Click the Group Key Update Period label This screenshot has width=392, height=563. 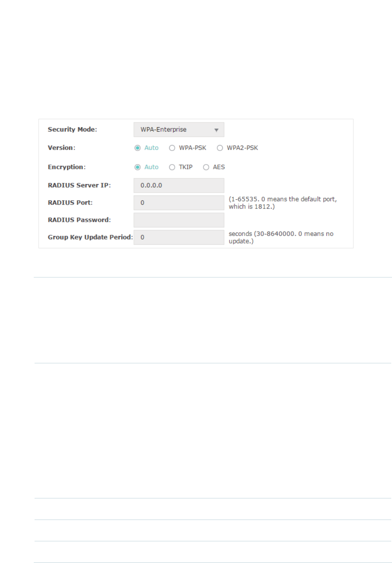91,237
